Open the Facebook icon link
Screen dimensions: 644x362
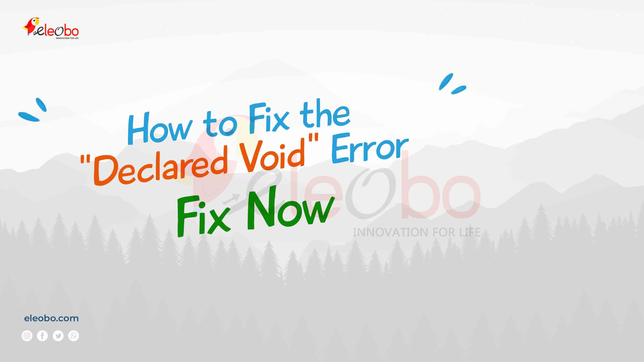tap(43, 336)
